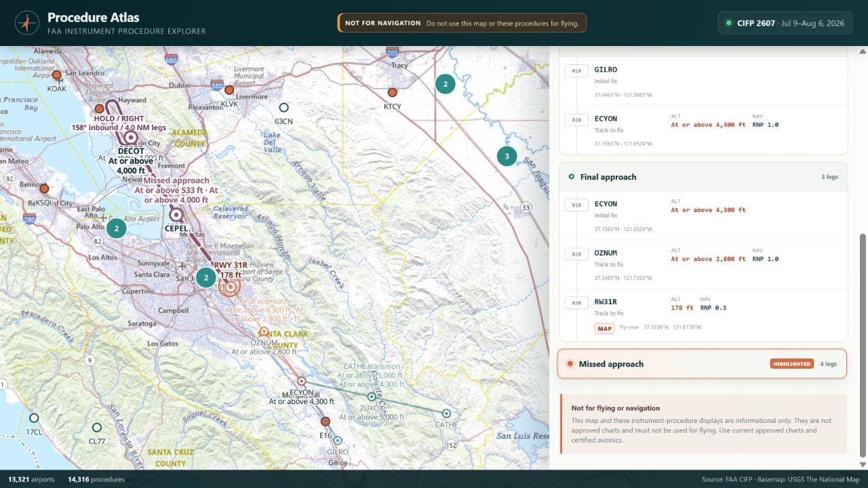The image size is (868, 488).
Task: Click '14,316 procedures' in status bar
Action: 96,479
